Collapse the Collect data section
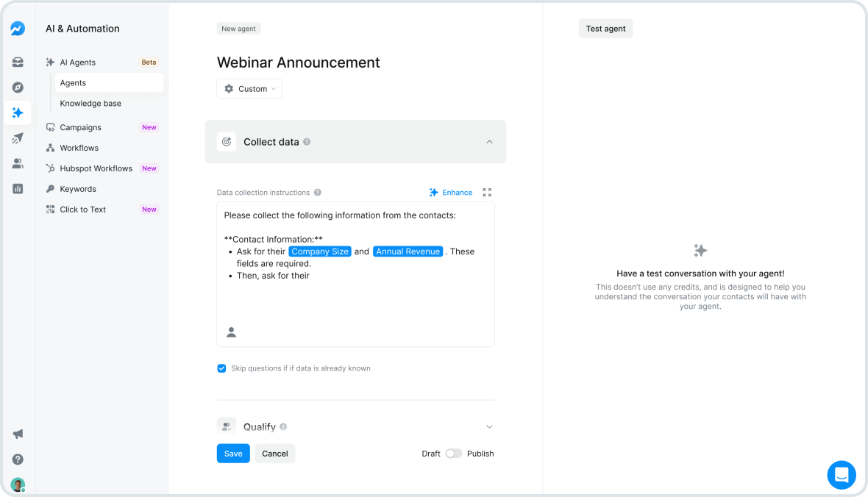Screen dimensions: 868x497 coord(489,141)
